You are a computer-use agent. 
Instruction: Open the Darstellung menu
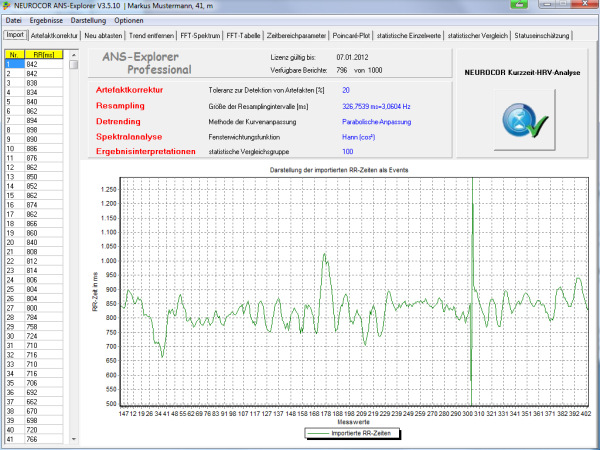point(88,21)
